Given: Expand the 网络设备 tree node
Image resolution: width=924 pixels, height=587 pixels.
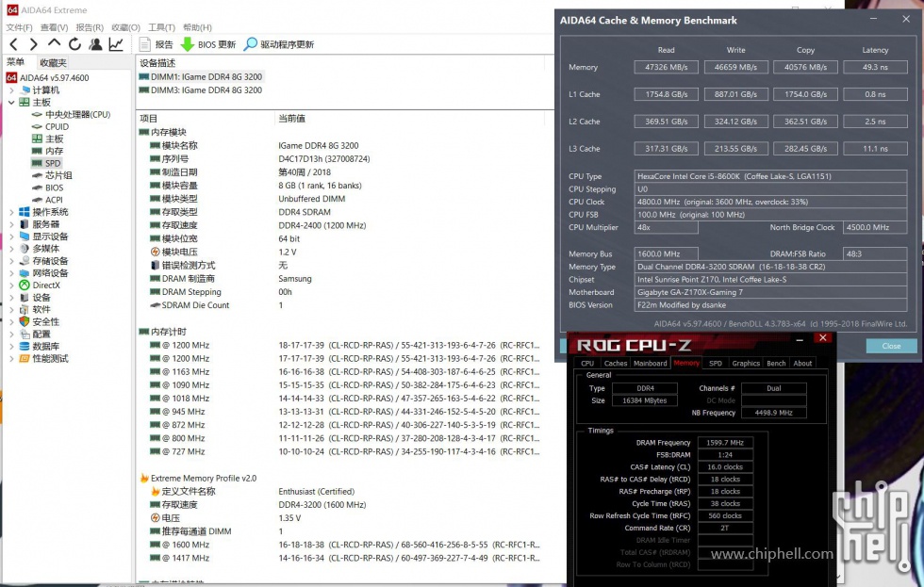Looking at the screenshot, I should [x=11, y=273].
